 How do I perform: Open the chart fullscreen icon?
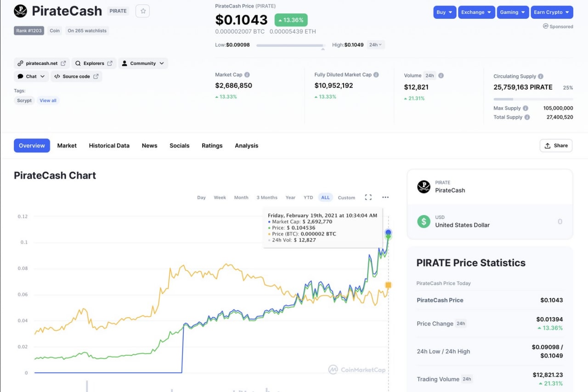click(x=368, y=197)
